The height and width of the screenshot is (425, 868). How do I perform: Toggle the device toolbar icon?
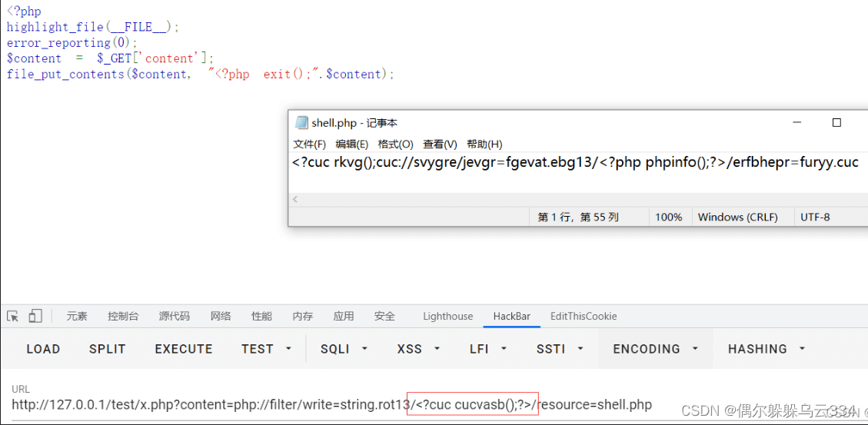coord(35,316)
